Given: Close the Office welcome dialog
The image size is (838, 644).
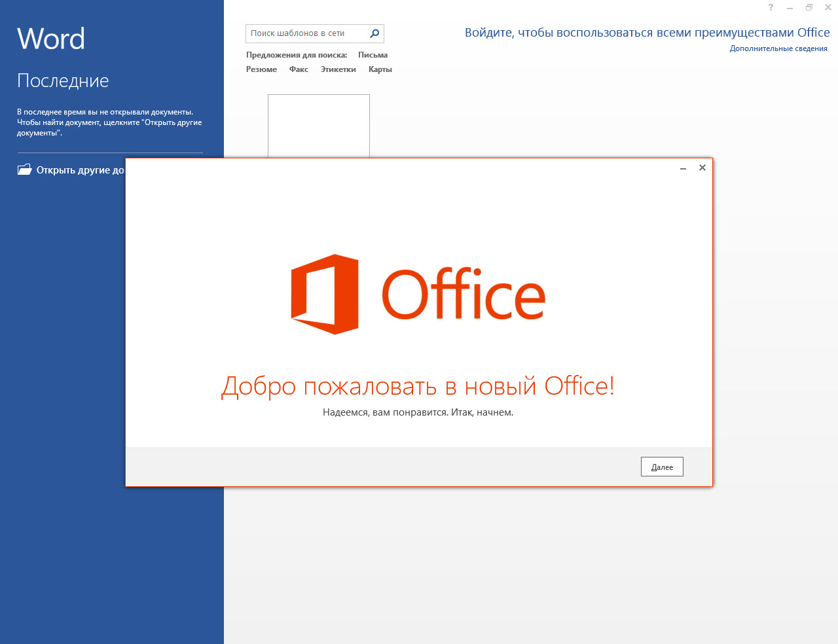Looking at the screenshot, I should coord(702,168).
